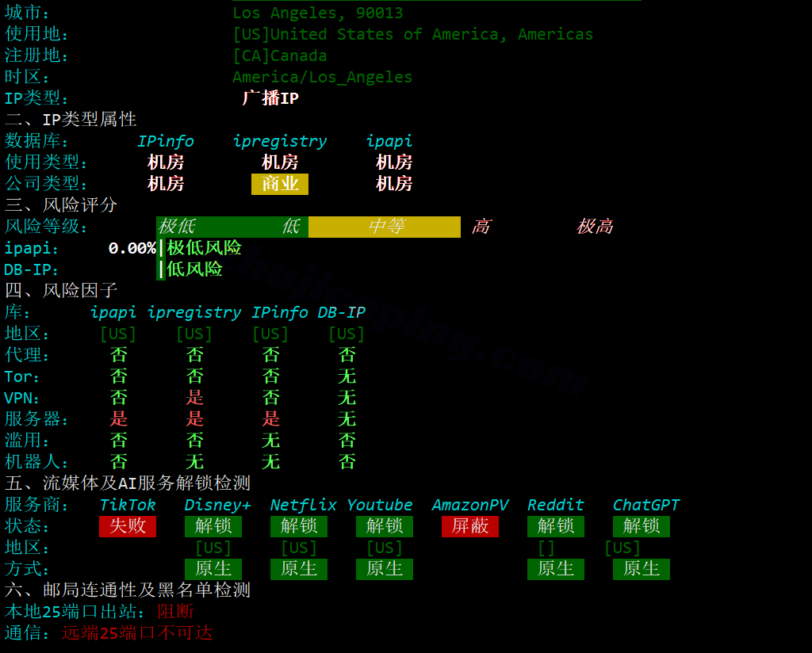Viewport: 812px width, 653px height.
Task: Click the yellow '商业' company type badge
Action: click(280, 184)
